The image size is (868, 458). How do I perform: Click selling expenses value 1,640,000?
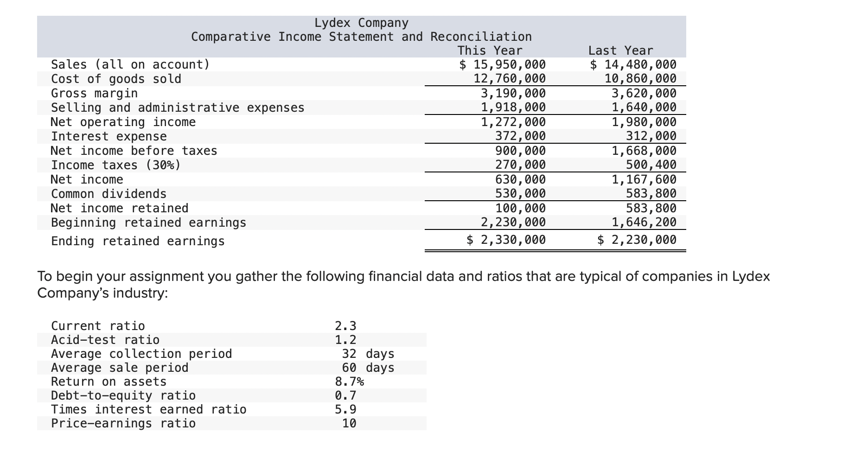[x=644, y=108]
